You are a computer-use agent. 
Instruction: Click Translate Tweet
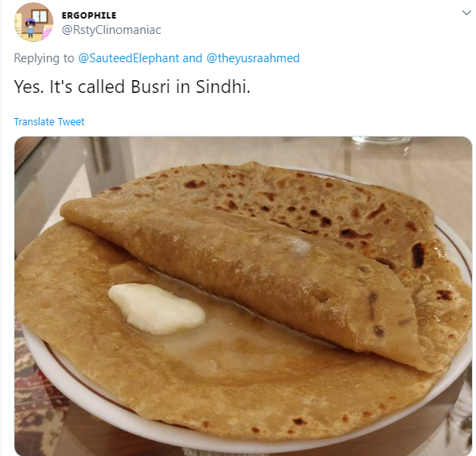click(x=49, y=121)
